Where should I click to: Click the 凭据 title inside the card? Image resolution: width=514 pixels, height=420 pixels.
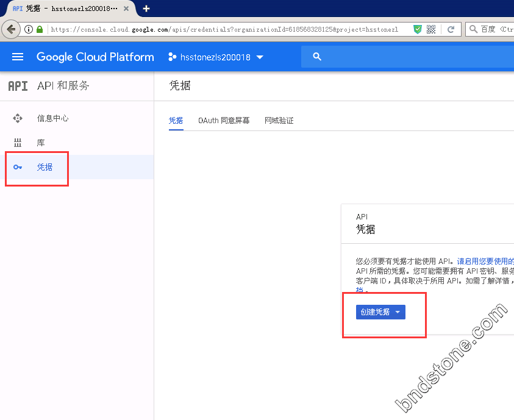tap(365, 229)
